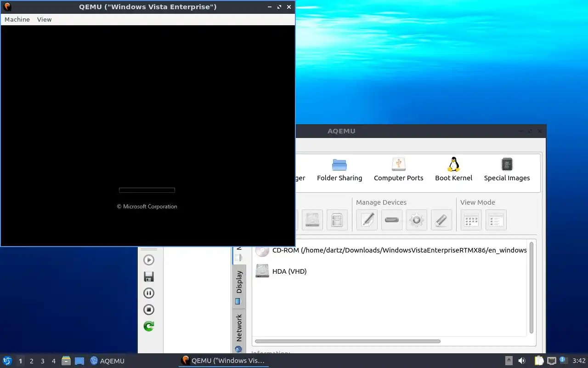Screen dimensions: 588x368
Task: Open the clipboard tray icon
Action: [x=539, y=361]
